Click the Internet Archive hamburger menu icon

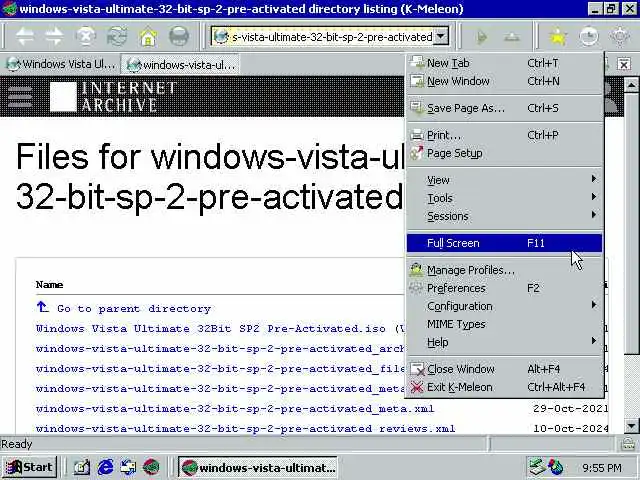point(20,97)
